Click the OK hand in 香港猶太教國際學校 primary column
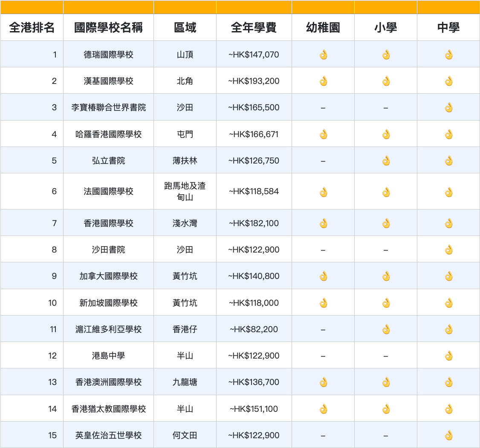This screenshot has width=480, height=448. point(386,409)
